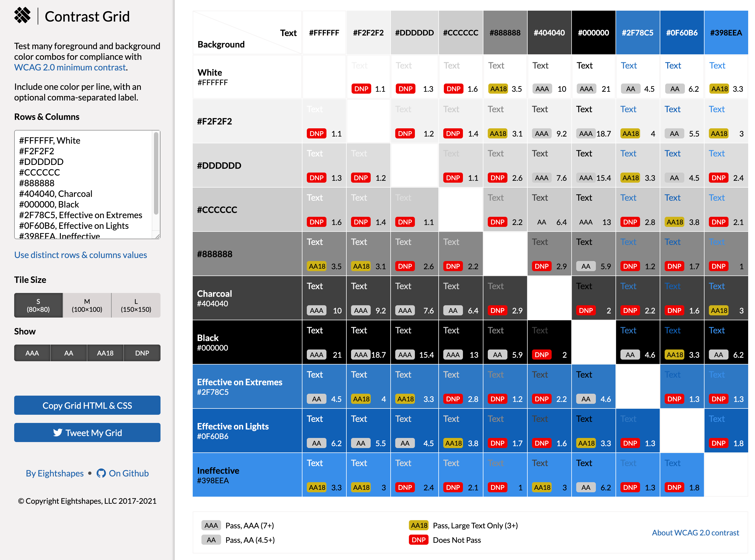Click the AA Pass legend badge
Screen dimensions: 755x560
coord(211,540)
